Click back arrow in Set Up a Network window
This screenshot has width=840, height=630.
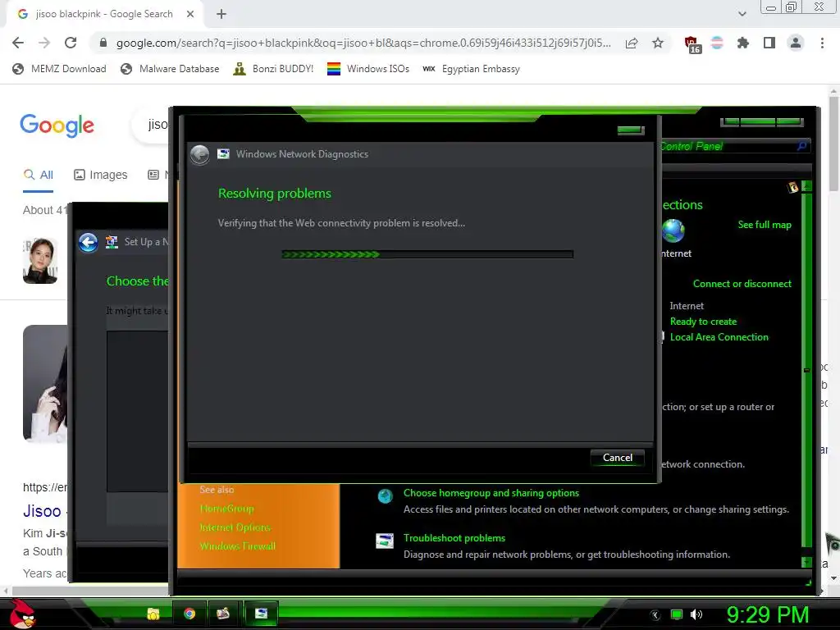point(88,242)
